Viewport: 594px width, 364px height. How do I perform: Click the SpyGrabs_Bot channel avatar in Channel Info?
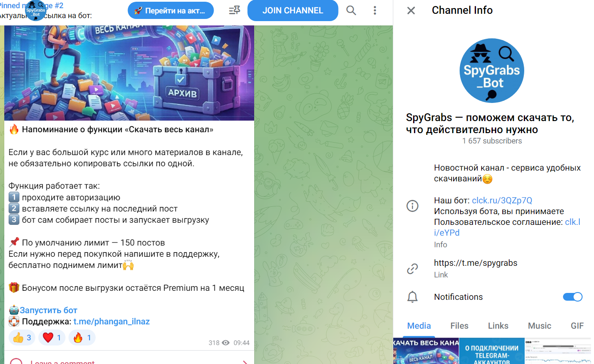(x=492, y=70)
